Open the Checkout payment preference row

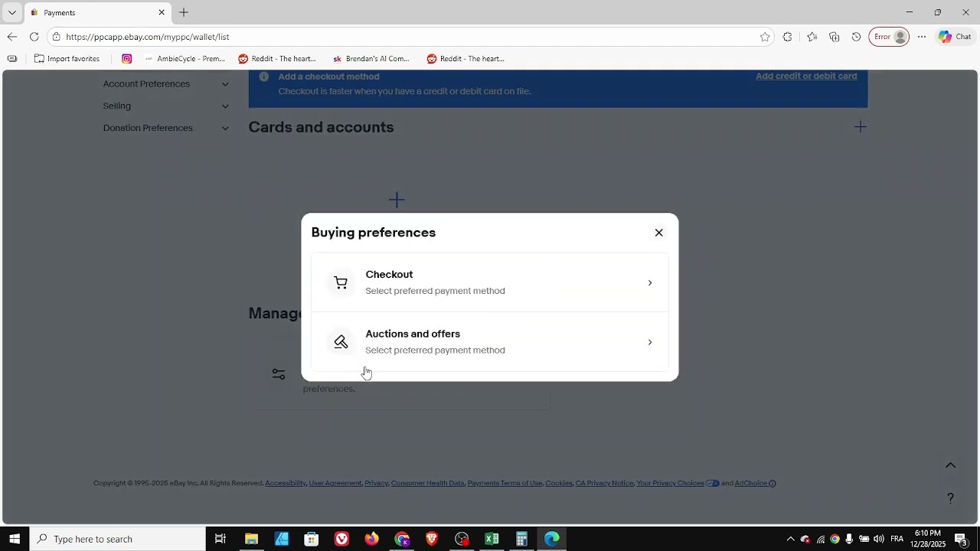[x=490, y=282]
